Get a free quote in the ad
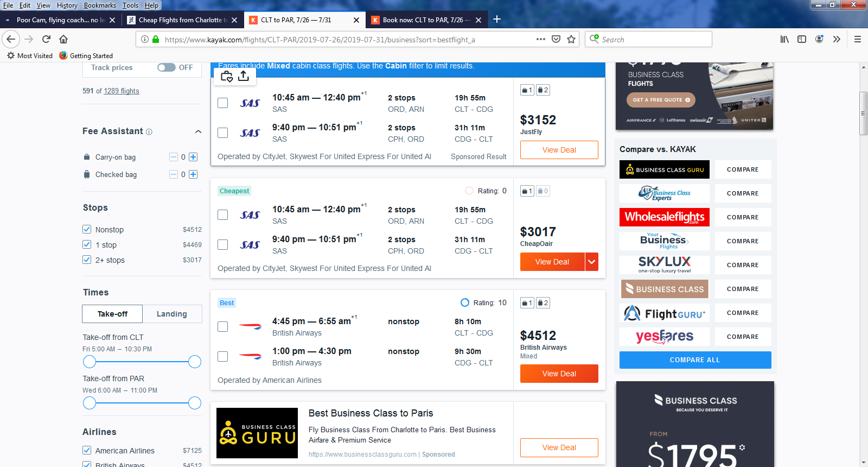Screen dimensions: 868x467 (x=661, y=100)
